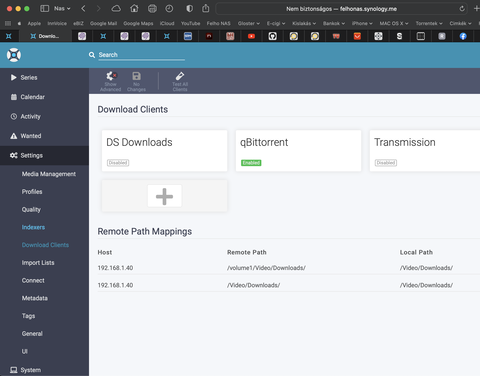480x376 pixels.
Task: Go to Import Lists settings
Action: point(38,263)
